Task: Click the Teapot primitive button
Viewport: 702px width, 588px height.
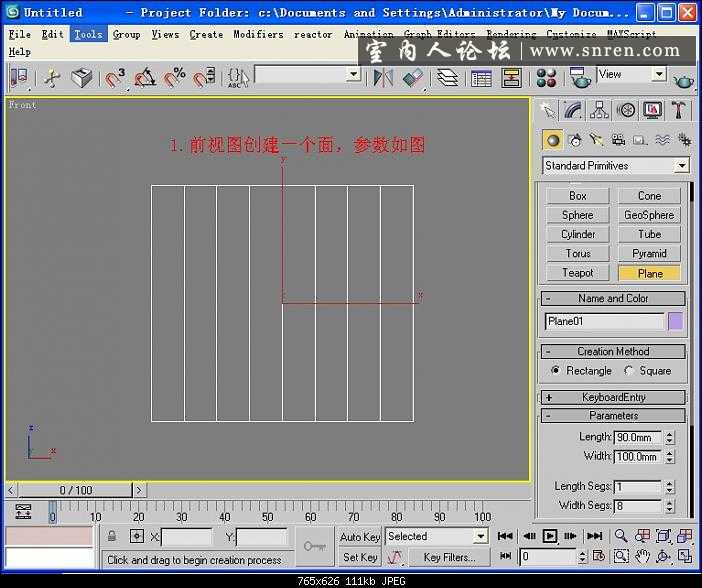Action: (577, 273)
